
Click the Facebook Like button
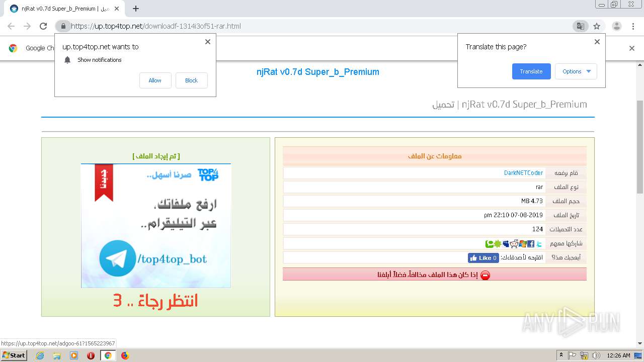click(x=484, y=258)
